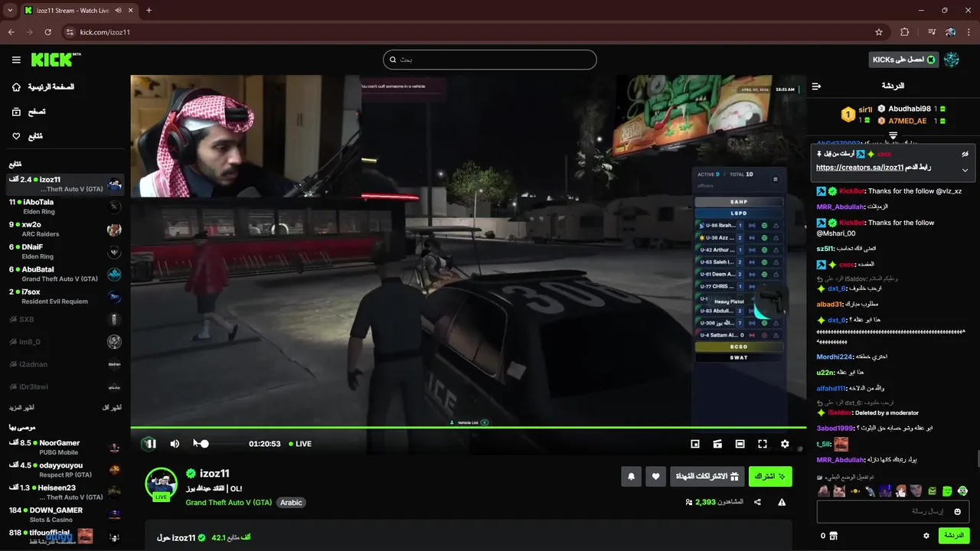The width and height of the screenshot is (980, 551).
Task: Open xw2o ARC Raiders channel
Action: (65, 229)
